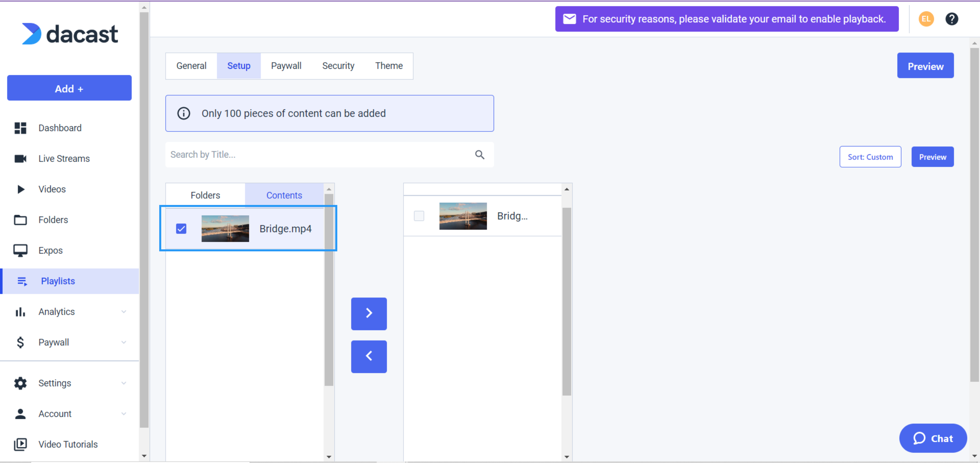The height and width of the screenshot is (463, 980).
Task: Open the Paywall tab
Action: 286,66
